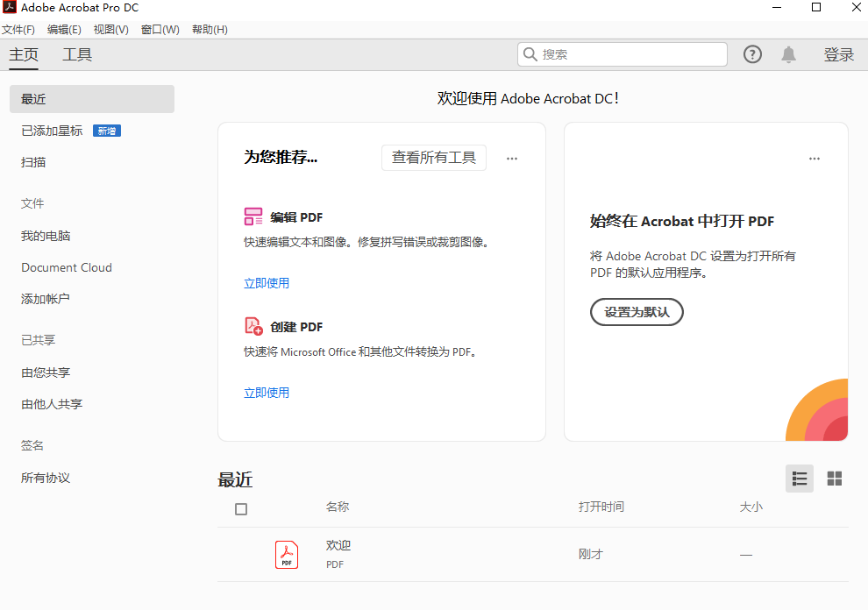Click the 设置为默认 button
The height and width of the screenshot is (610, 868).
[637, 312]
